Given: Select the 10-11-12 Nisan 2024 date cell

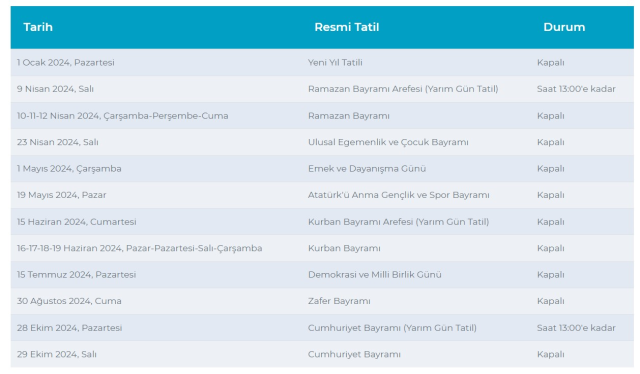Looking at the screenshot, I should (122, 116).
